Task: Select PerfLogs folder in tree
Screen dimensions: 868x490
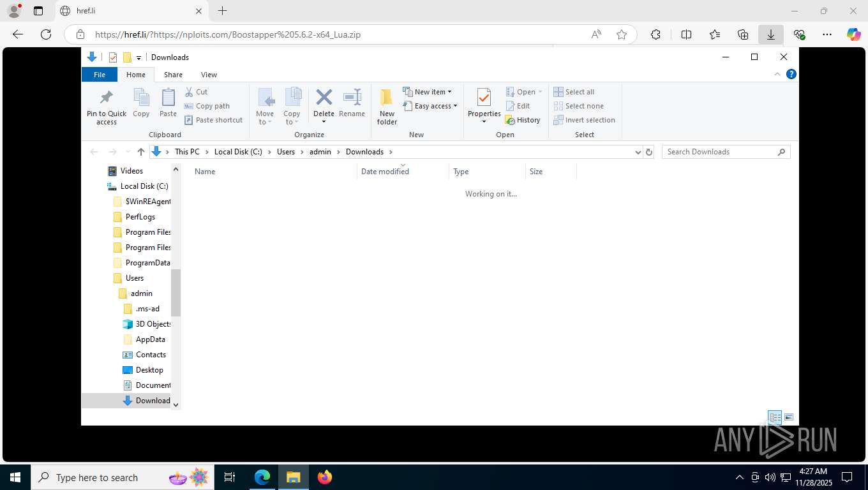Action: 140,217
